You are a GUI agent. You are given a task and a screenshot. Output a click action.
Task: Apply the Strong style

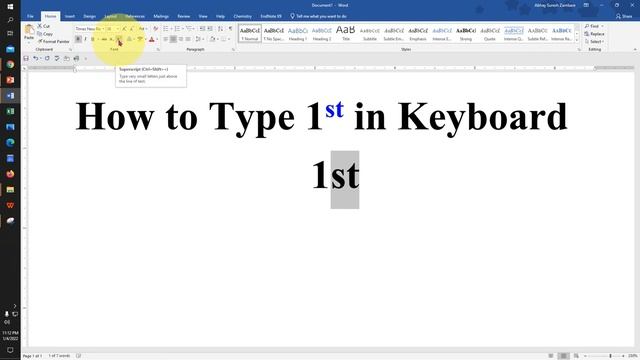click(466, 33)
